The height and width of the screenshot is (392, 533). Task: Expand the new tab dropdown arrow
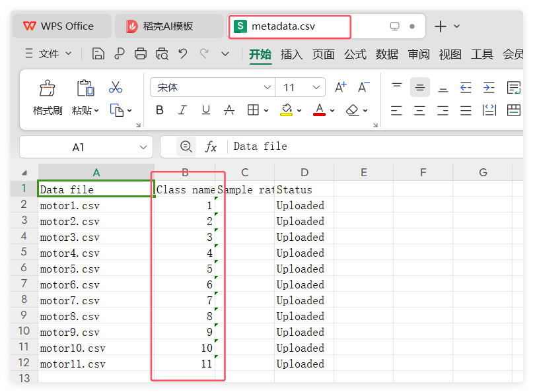click(x=457, y=26)
